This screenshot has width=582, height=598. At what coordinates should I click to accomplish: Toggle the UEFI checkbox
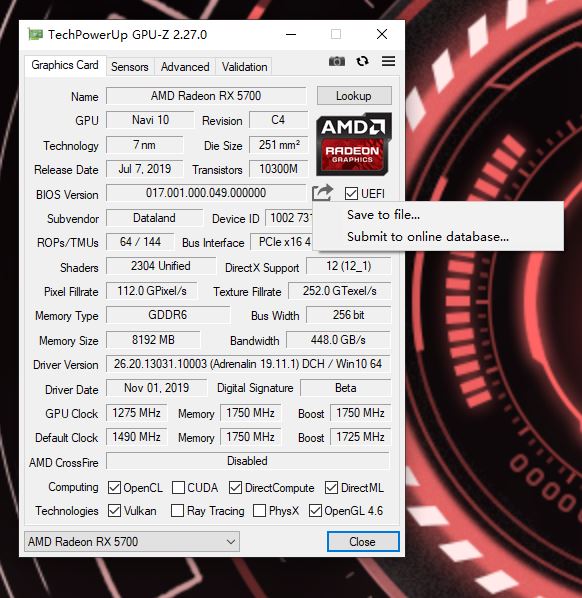click(x=351, y=193)
